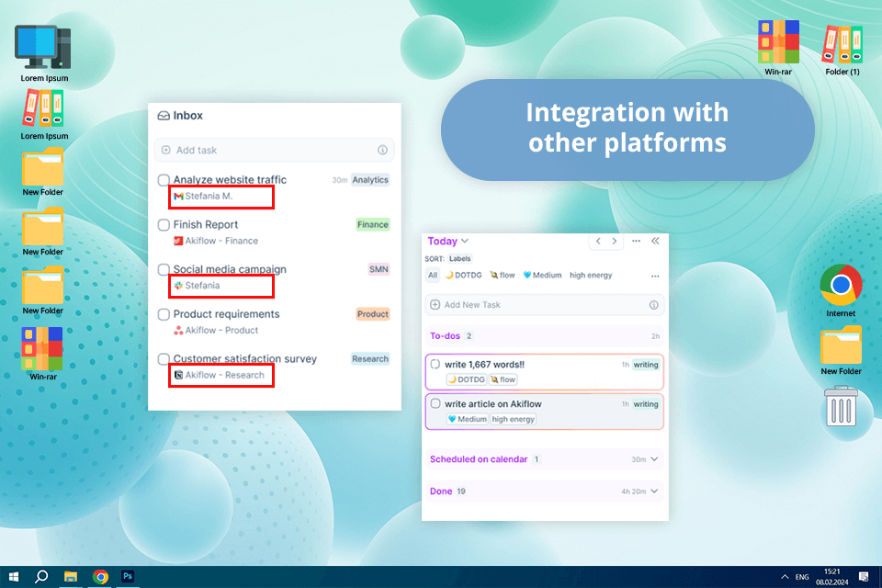Filter by high energy label

point(591,275)
